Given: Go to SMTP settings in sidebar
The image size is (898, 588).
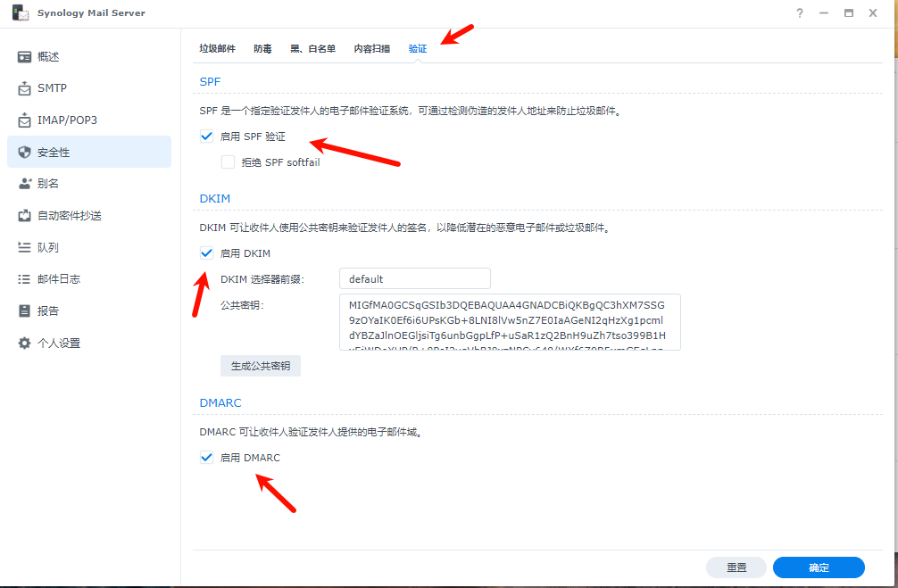Looking at the screenshot, I should pyautogui.click(x=89, y=88).
